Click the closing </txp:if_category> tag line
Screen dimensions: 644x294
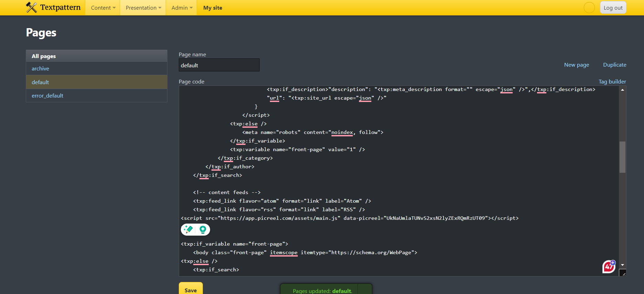pyautogui.click(x=245, y=158)
